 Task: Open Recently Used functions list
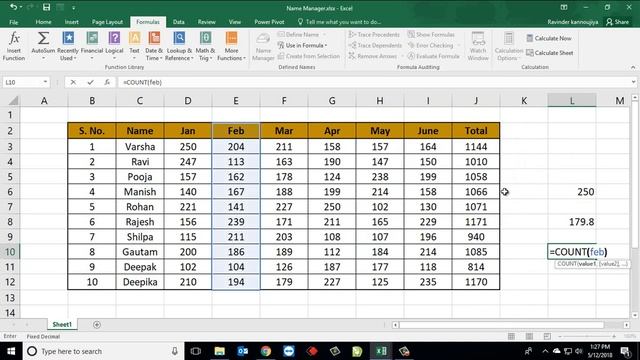(x=67, y=46)
